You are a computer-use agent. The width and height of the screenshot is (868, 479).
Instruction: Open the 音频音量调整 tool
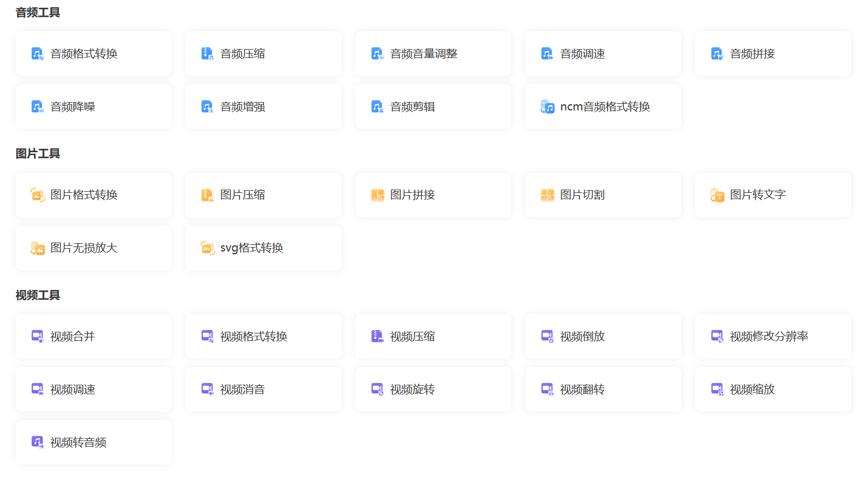pos(433,54)
